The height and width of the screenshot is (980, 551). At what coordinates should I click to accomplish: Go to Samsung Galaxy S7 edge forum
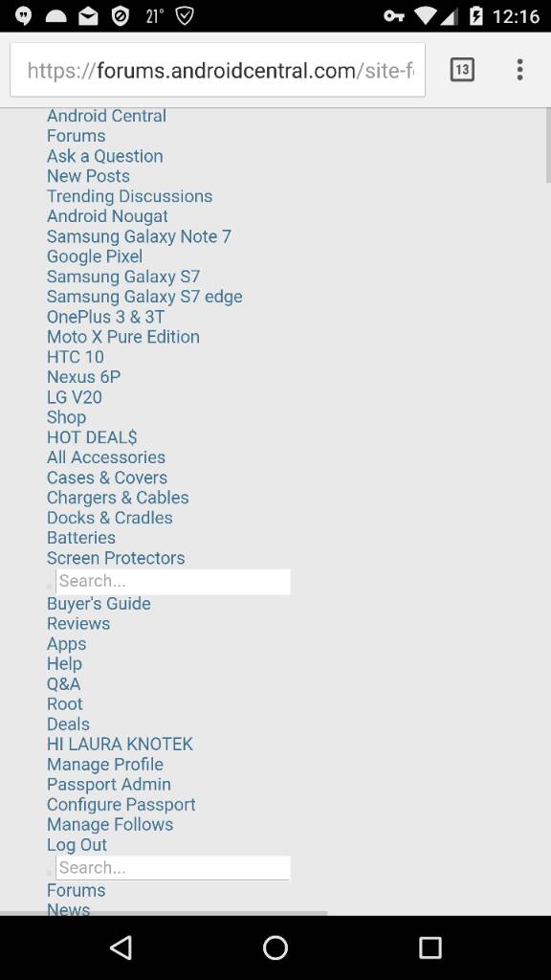(145, 297)
